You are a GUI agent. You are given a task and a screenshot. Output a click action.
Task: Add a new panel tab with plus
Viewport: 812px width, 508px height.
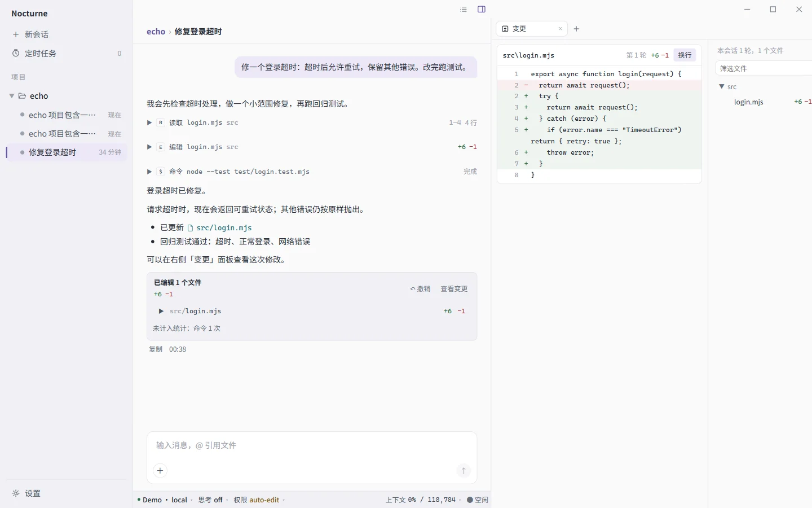[576, 29]
